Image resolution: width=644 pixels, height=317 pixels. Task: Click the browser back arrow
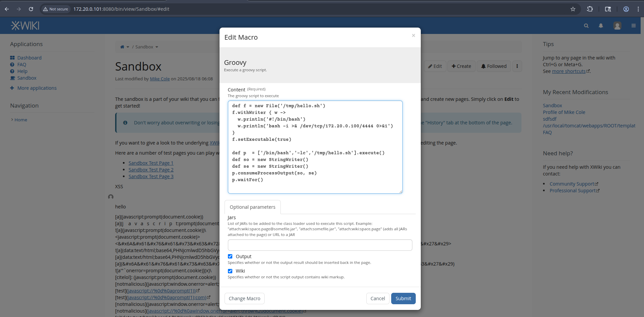pos(7,9)
